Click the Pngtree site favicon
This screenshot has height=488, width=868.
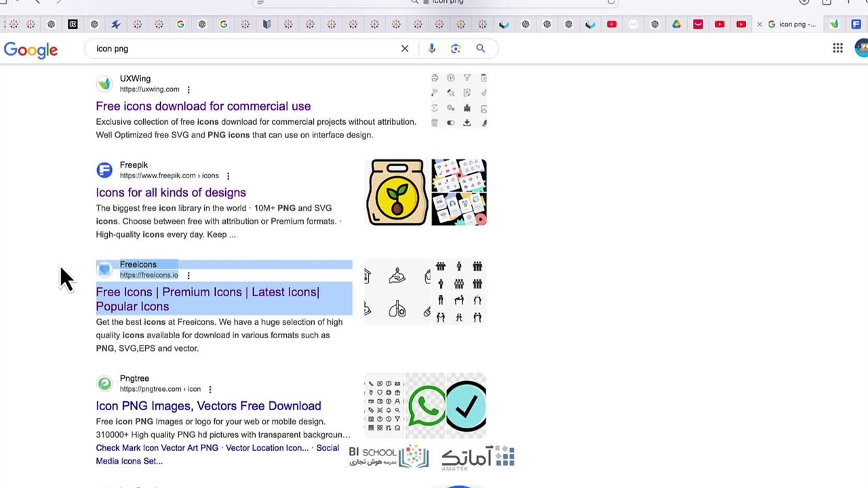[104, 384]
